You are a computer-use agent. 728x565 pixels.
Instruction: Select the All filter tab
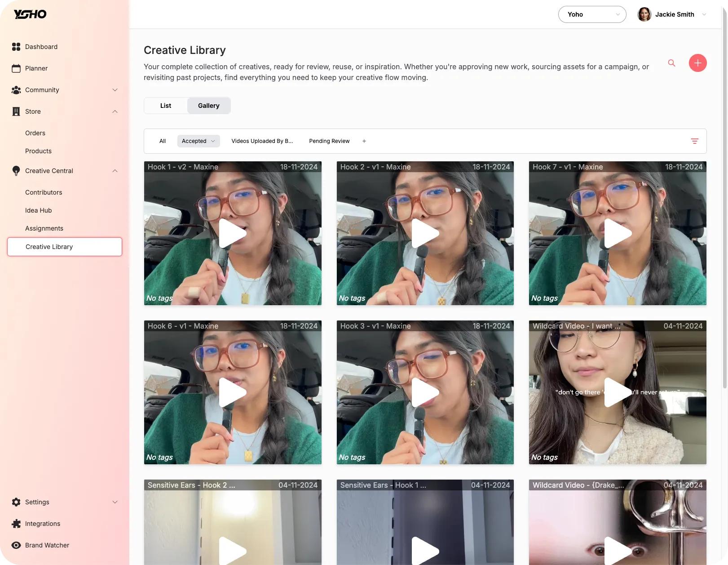point(163,141)
